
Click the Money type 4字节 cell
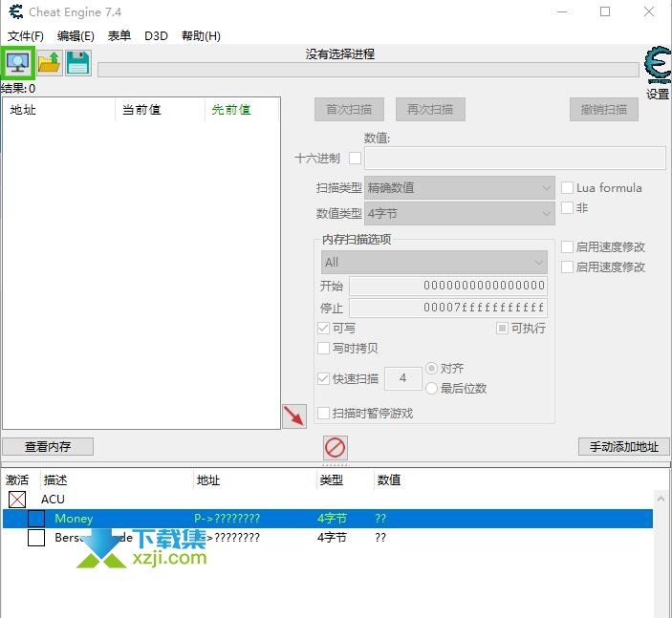(332, 519)
